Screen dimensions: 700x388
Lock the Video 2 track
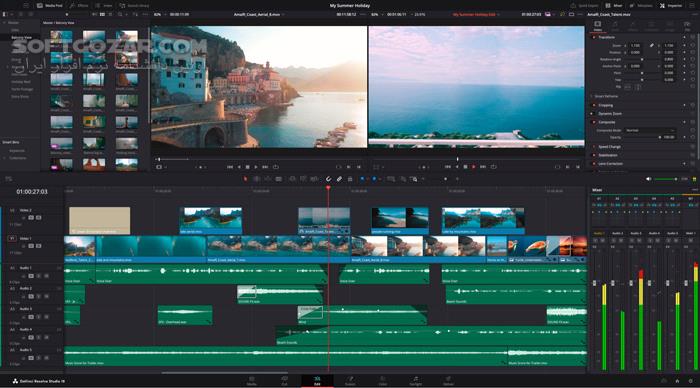[x=23, y=218]
